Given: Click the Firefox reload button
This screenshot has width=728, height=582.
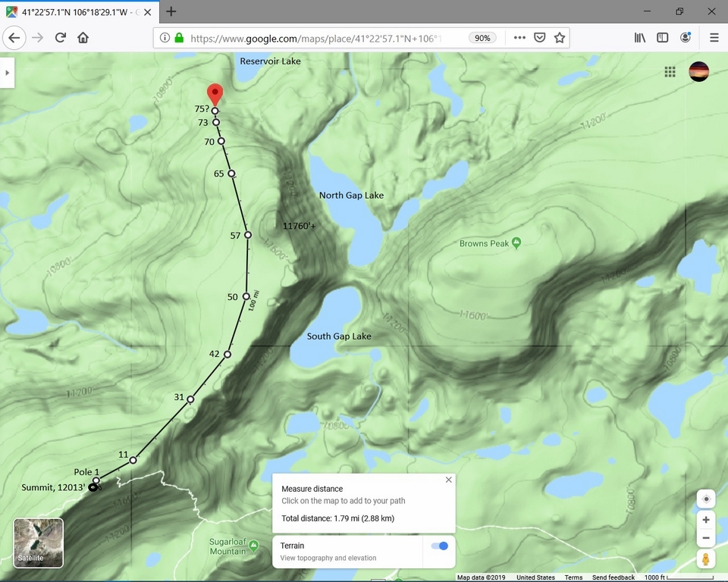Looking at the screenshot, I should 61,38.
